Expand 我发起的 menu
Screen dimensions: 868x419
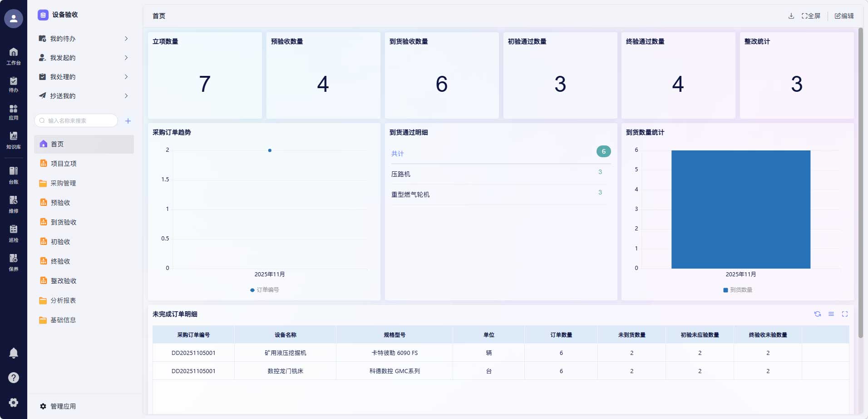point(84,58)
